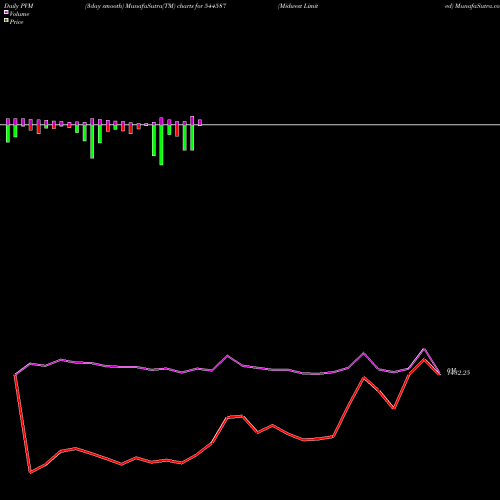
Task: Click the peak of the purple volume line
Action: click(x=424, y=349)
